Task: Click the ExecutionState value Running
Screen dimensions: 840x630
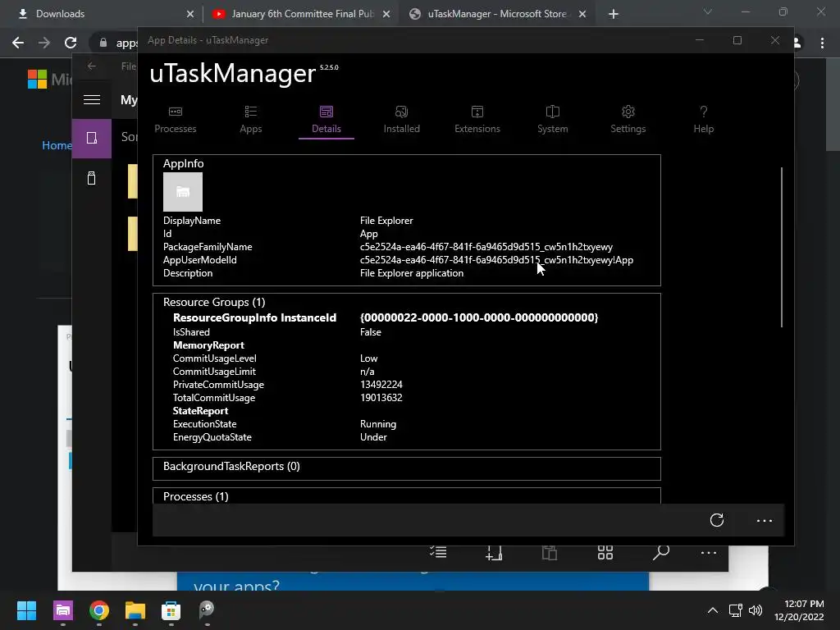Action: tap(377, 424)
